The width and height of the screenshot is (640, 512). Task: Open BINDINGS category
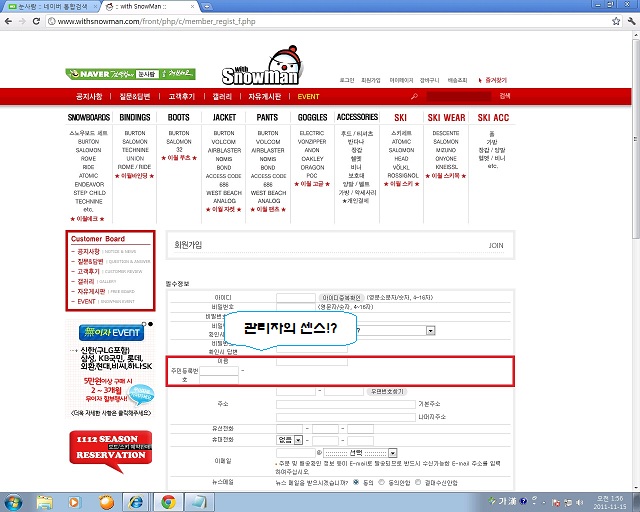135,118
